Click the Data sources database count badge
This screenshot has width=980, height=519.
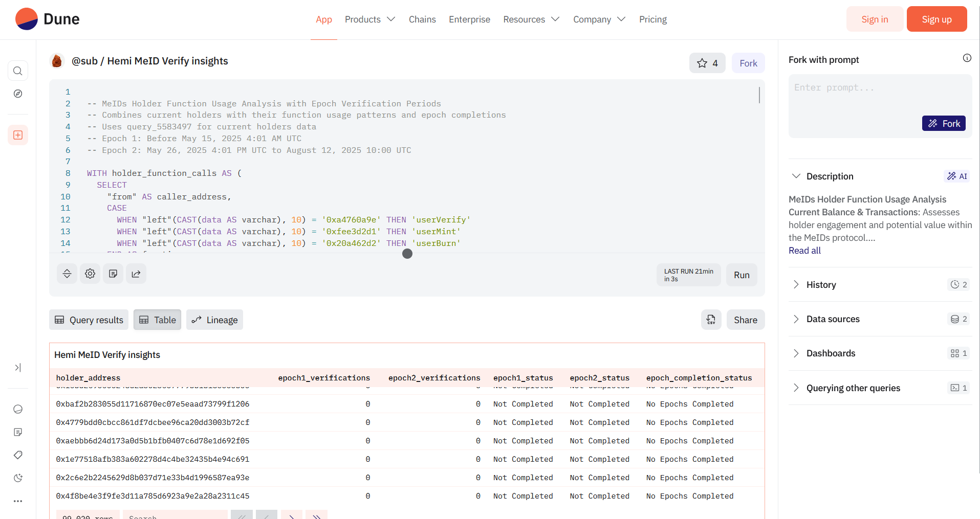(959, 319)
